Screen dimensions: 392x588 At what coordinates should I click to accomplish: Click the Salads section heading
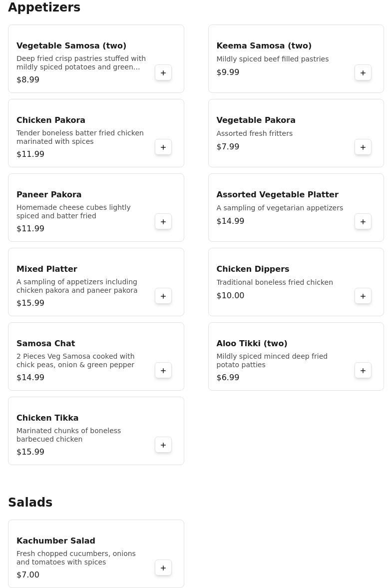[x=30, y=503]
